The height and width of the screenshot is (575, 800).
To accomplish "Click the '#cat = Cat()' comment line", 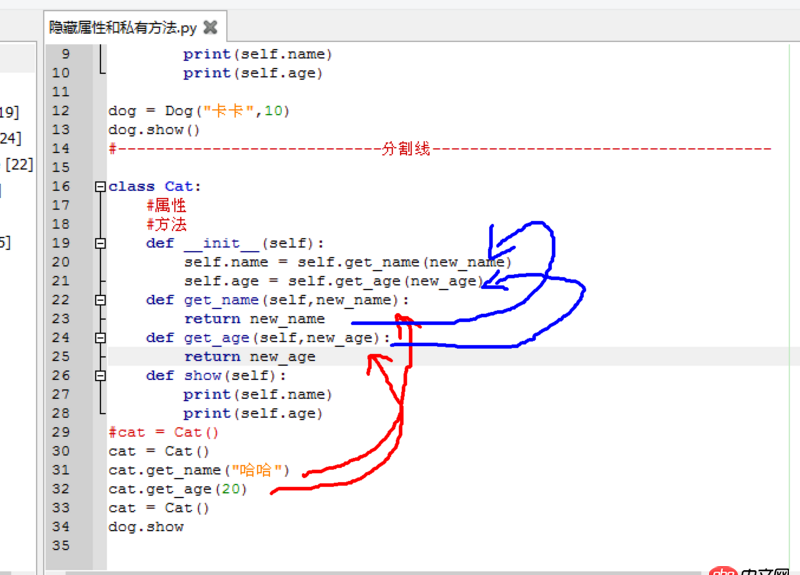I will [164, 433].
